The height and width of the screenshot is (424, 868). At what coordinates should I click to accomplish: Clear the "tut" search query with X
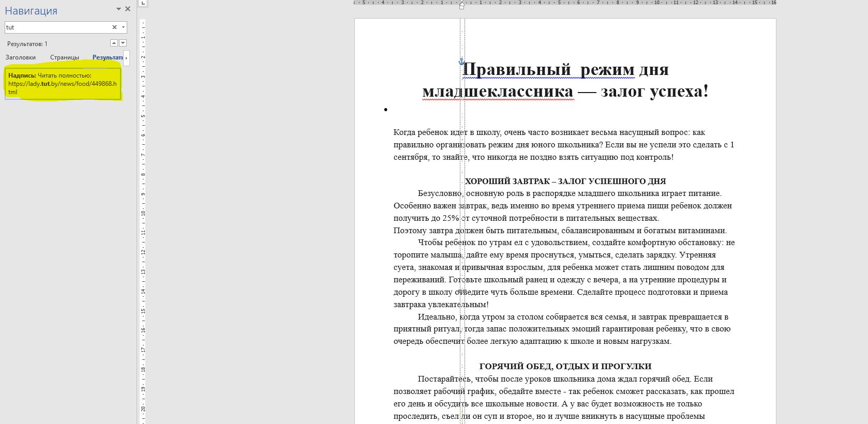114,27
